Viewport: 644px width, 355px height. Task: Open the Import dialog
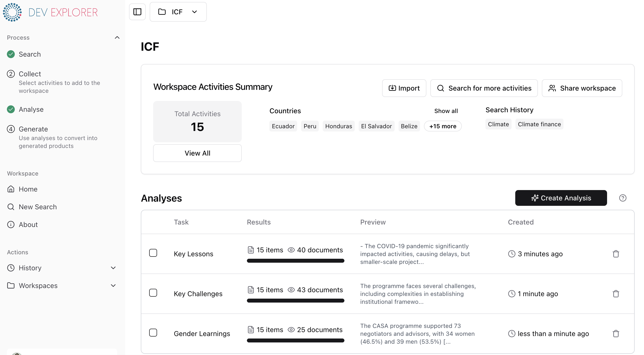[x=404, y=88]
